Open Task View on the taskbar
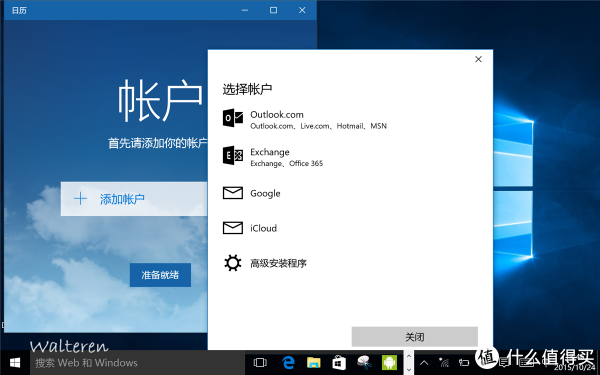600x375 pixels. tap(260, 362)
